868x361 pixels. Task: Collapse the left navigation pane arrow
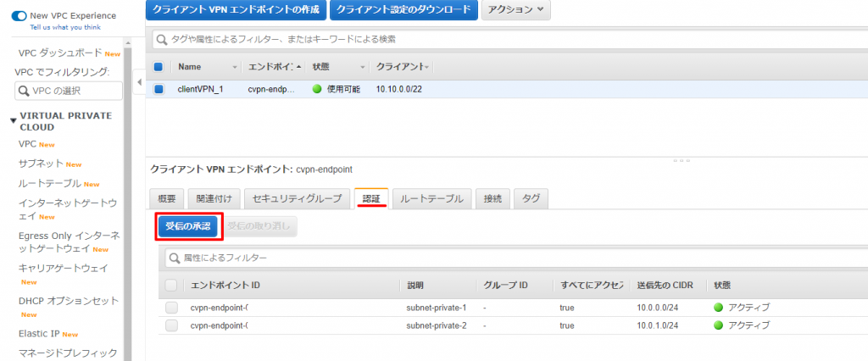[140, 82]
